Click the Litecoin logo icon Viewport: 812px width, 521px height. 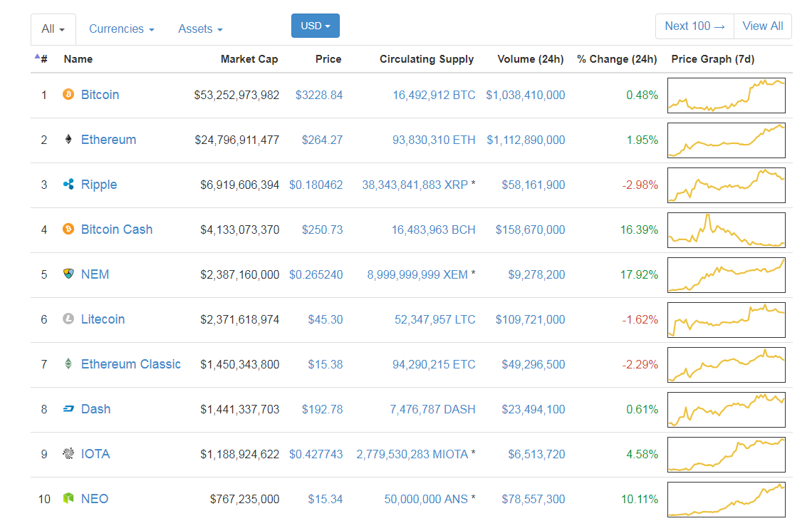tap(68, 319)
